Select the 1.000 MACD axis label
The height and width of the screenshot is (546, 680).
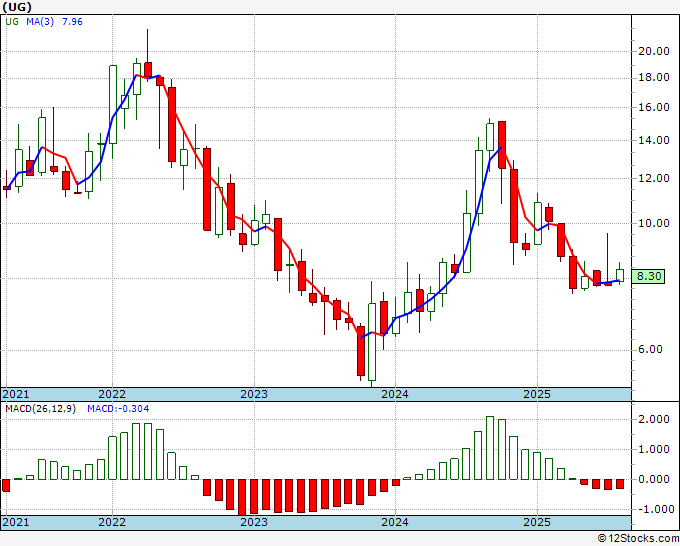(x=654, y=449)
